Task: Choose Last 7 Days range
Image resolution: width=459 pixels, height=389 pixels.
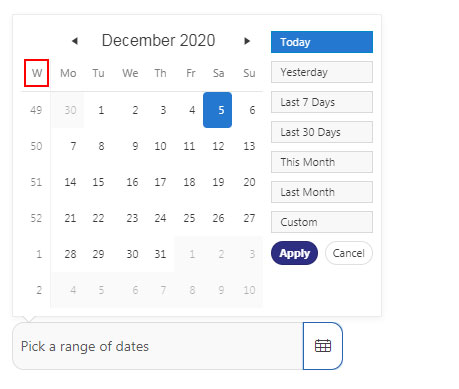Action: click(x=322, y=102)
